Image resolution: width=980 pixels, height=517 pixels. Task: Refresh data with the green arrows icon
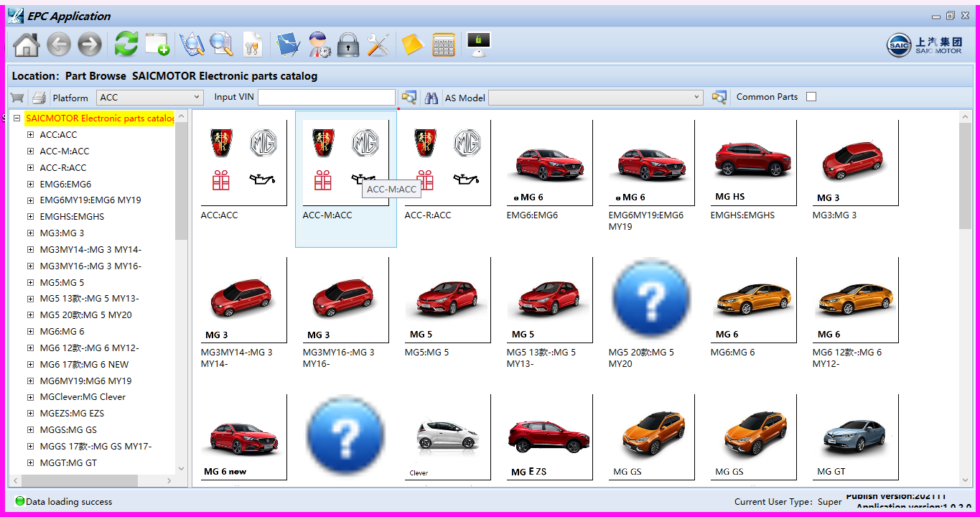pyautogui.click(x=126, y=45)
